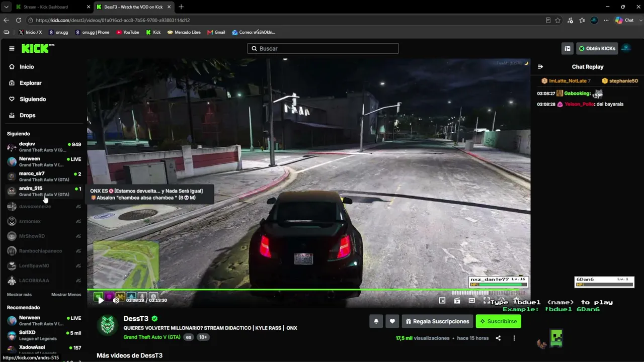Open the user profile avatar menu
644x362 pixels.
click(x=626, y=48)
